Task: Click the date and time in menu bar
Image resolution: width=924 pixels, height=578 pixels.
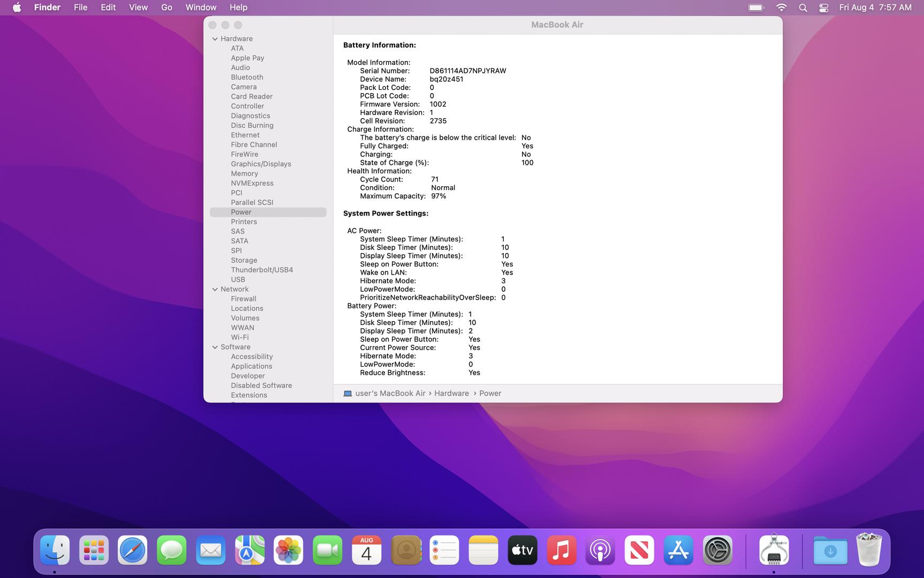Action: 875,7
